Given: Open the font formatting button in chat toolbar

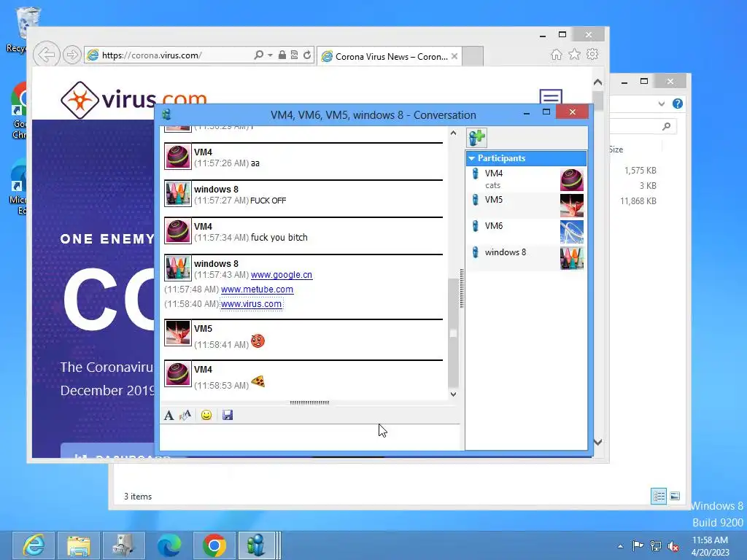Looking at the screenshot, I should [169, 415].
